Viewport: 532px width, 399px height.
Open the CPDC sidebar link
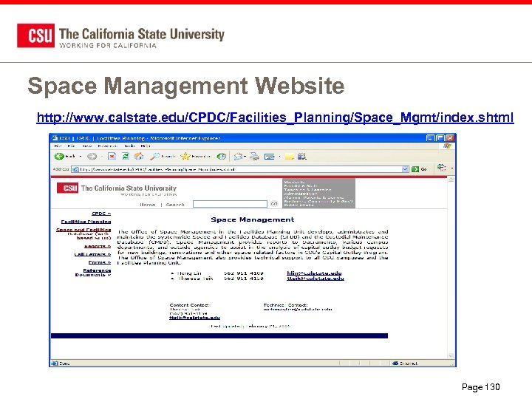point(101,214)
